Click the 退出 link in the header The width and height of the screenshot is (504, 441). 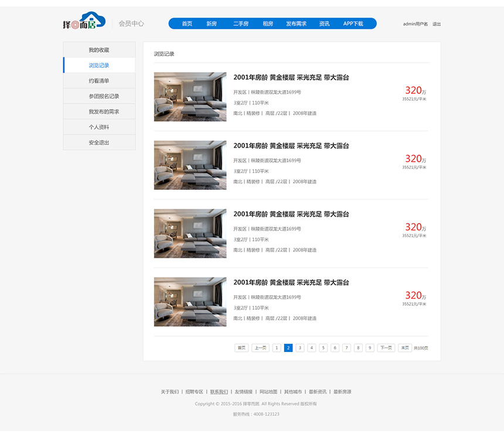[x=437, y=24]
